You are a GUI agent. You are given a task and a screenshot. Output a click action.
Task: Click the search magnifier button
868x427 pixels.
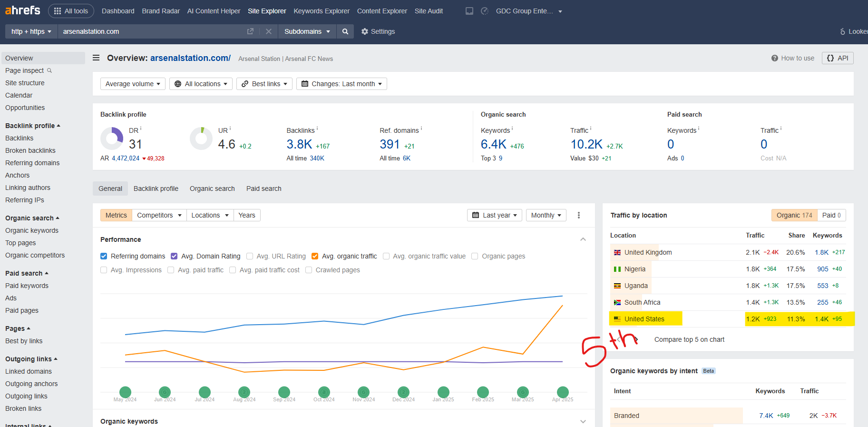(x=345, y=31)
